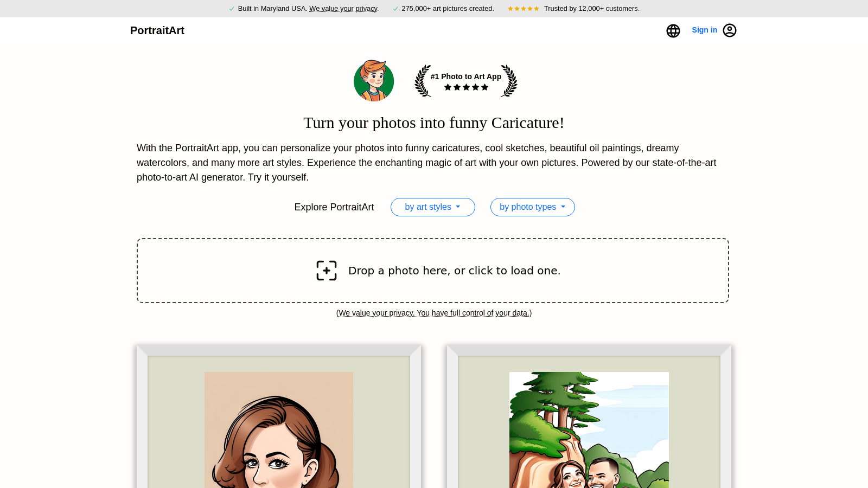The width and height of the screenshot is (868, 488).
Task: Click 'Built in Maryland USA' text
Action: point(272,9)
